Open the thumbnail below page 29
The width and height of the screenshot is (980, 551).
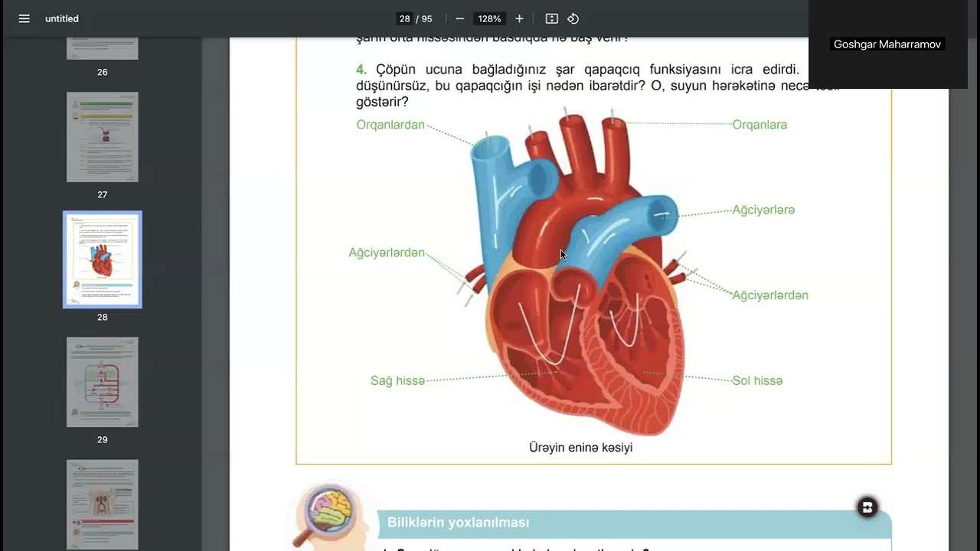(103, 504)
